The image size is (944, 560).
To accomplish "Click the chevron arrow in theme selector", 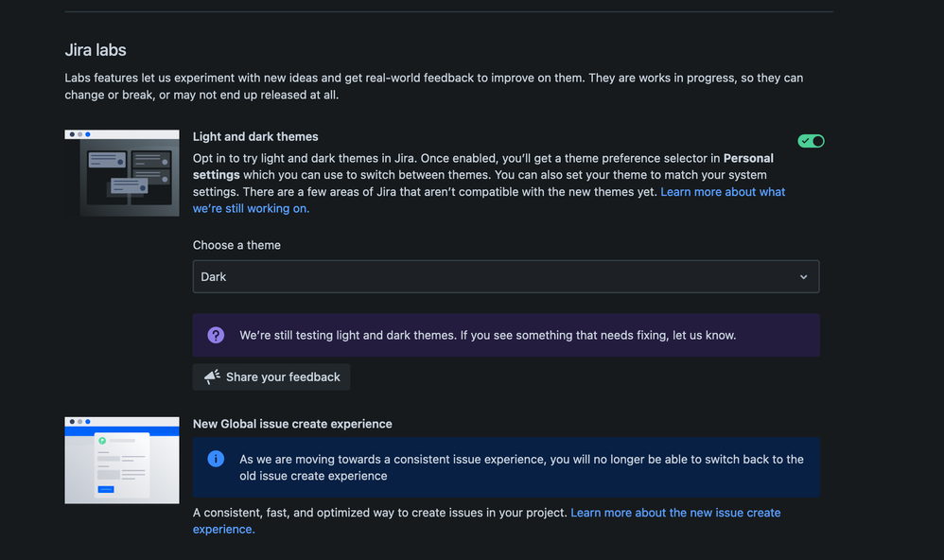I will click(x=803, y=277).
